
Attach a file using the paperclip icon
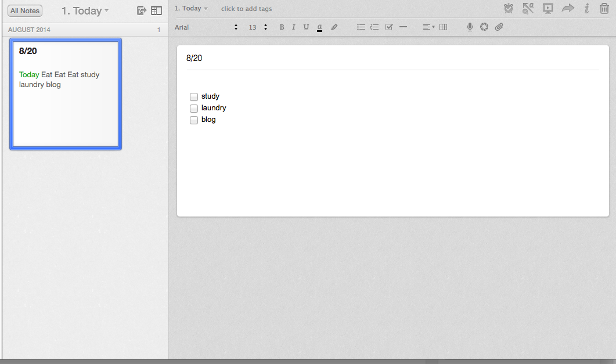point(499,27)
